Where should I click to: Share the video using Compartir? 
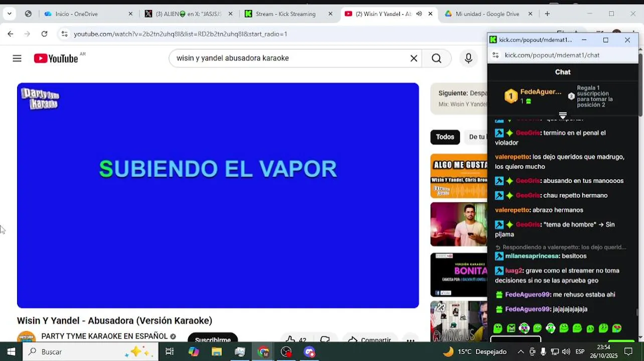[x=371, y=339]
